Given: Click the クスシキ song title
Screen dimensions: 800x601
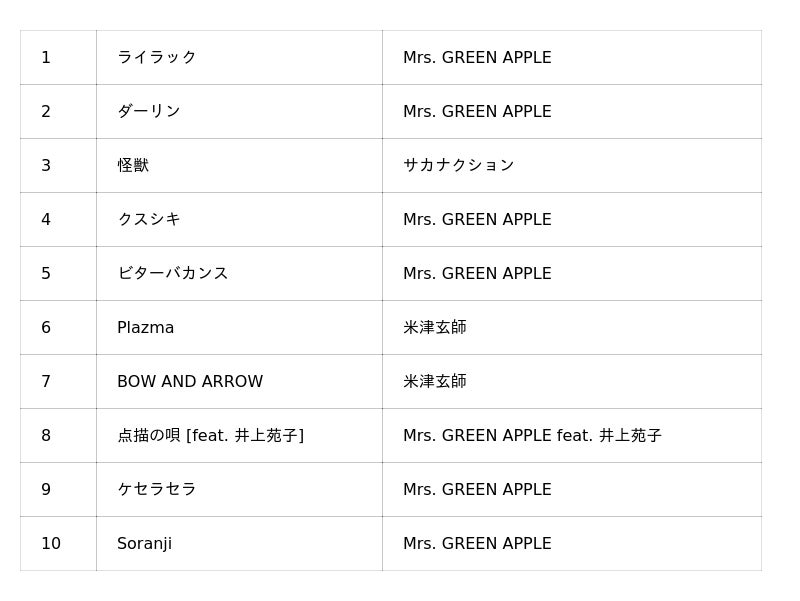Looking at the screenshot, I should point(149,219).
